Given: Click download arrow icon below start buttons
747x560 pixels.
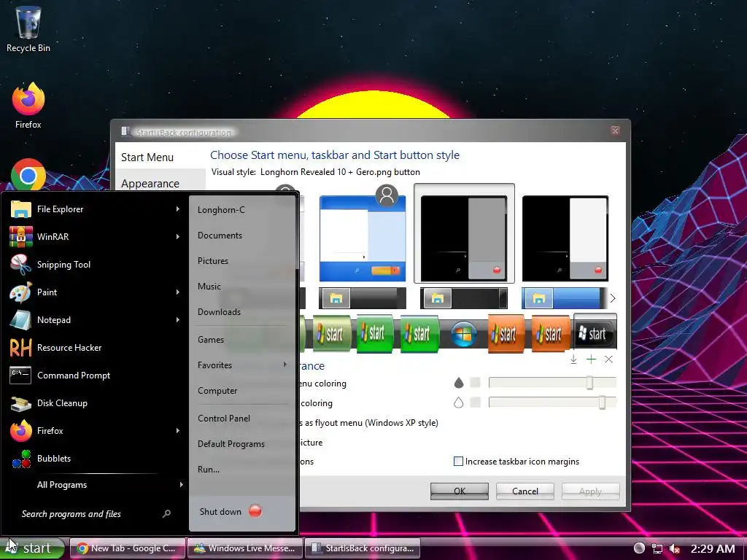Looking at the screenshot, I should 573,359.
